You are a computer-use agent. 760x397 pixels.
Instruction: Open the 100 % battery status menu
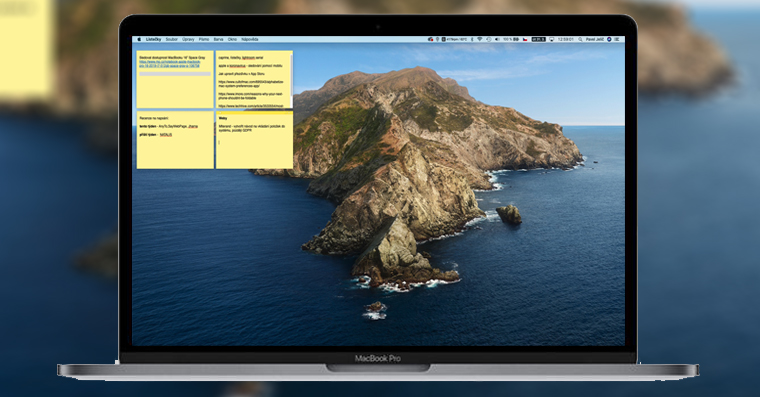click(x=511, y=39)
